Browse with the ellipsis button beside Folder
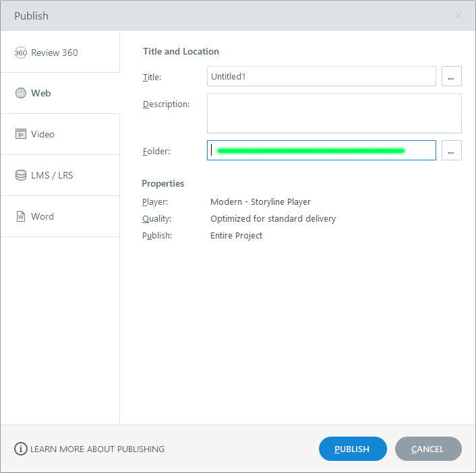This screenshot has width=476, height=473. (x=451, y=151)
